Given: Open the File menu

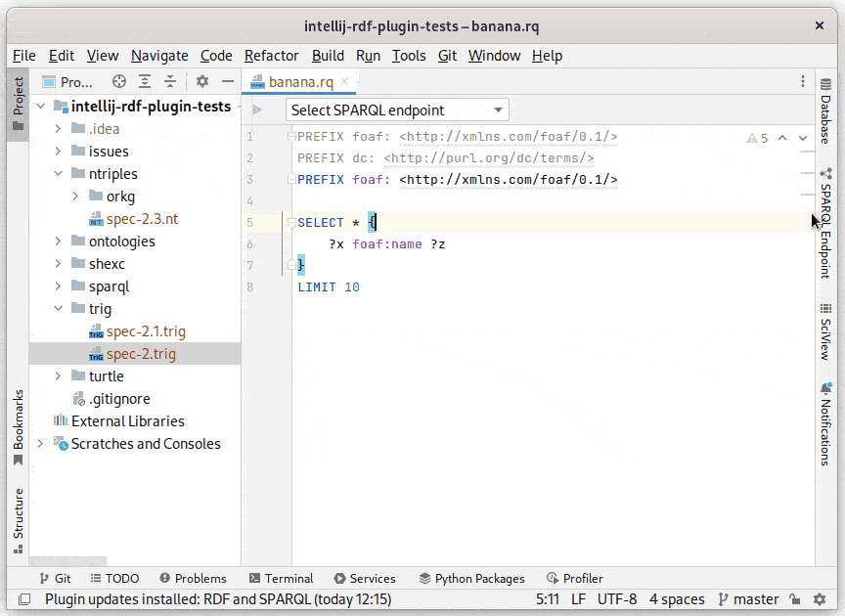Looking at the screenshot, I should click(24, 56).
